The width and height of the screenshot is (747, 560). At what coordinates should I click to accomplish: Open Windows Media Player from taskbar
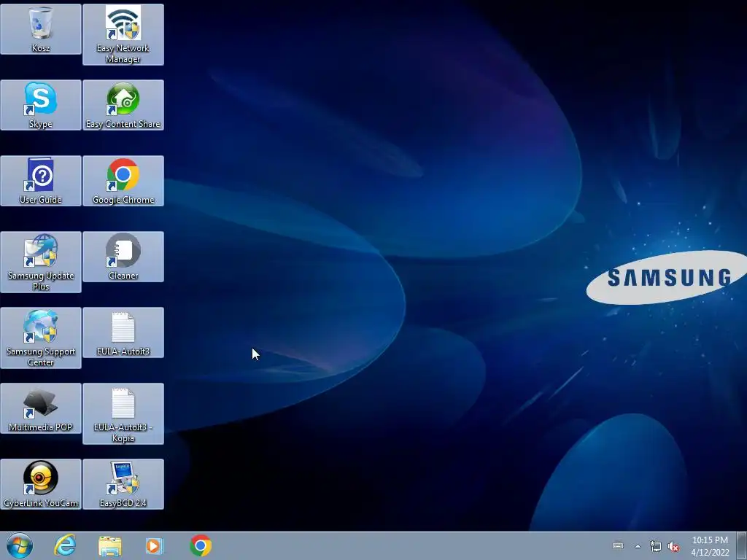point(155,545)
